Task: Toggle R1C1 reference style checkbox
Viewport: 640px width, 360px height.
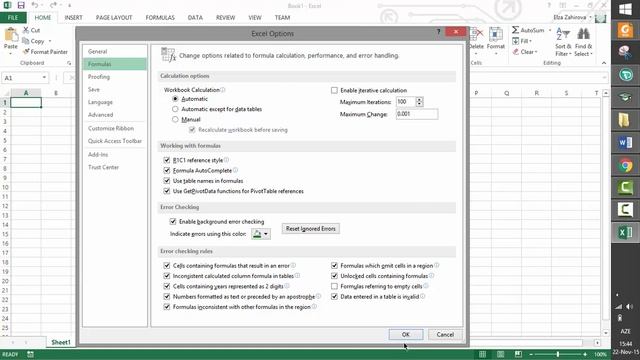Action: 167,160
